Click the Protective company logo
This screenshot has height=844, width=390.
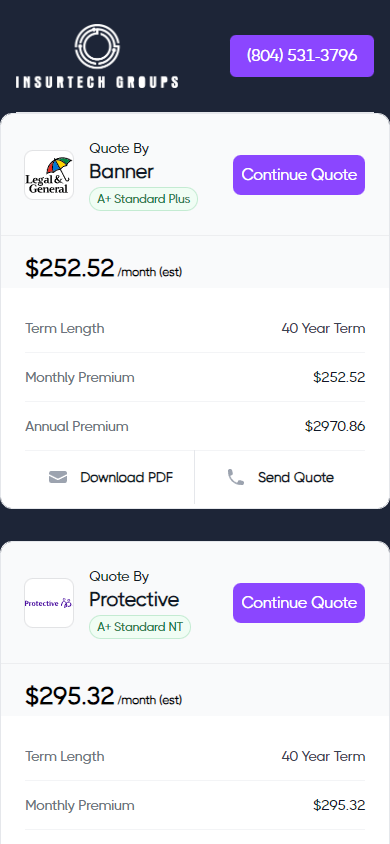point(49,603)
